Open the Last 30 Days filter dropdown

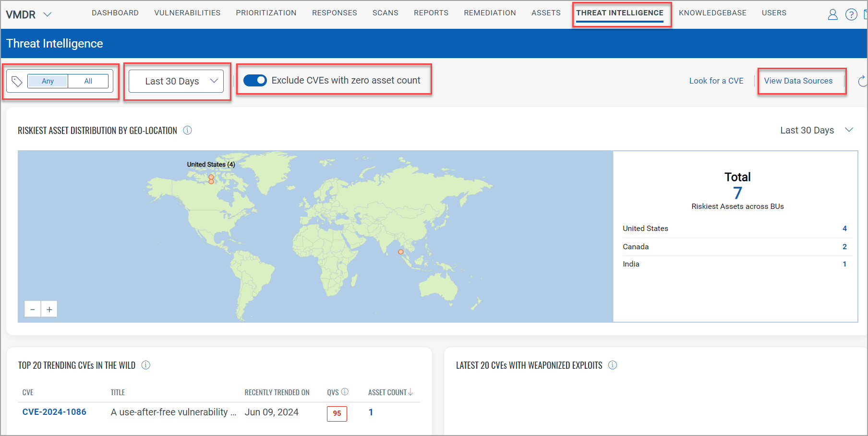click(176, 81)
